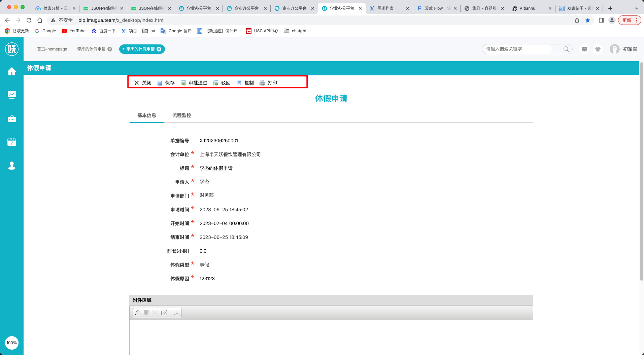Viewport: 644px width, 355px height.
Task: Click the 100% zoom badge in sidebar
Action: (x=12, y=343)
